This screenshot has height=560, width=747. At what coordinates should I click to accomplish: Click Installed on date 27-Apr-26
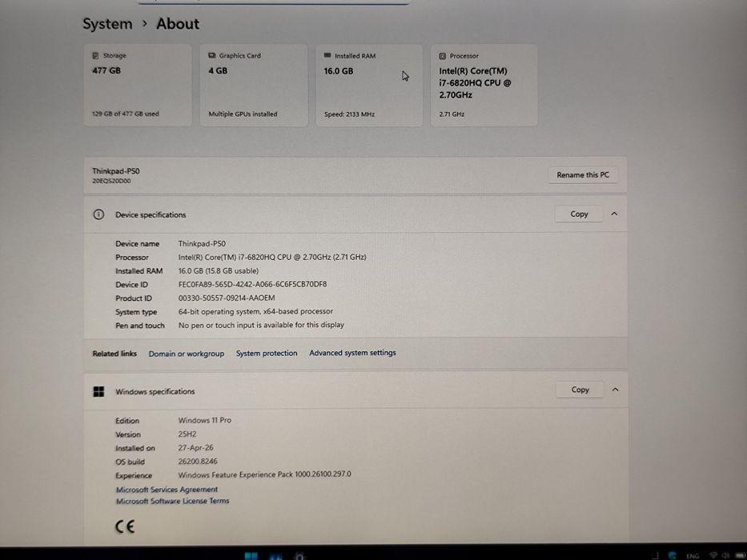pyautogui.click(x=196, y=448)
